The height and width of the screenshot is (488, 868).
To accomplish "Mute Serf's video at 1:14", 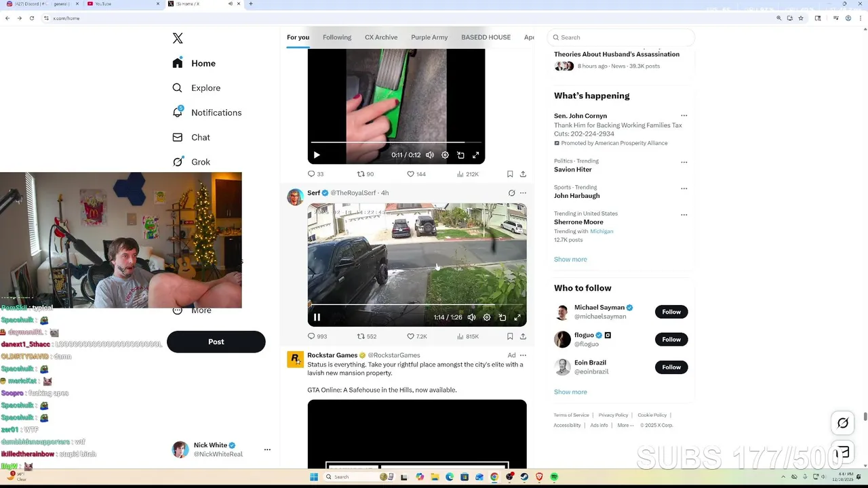I will pos(471,317).
